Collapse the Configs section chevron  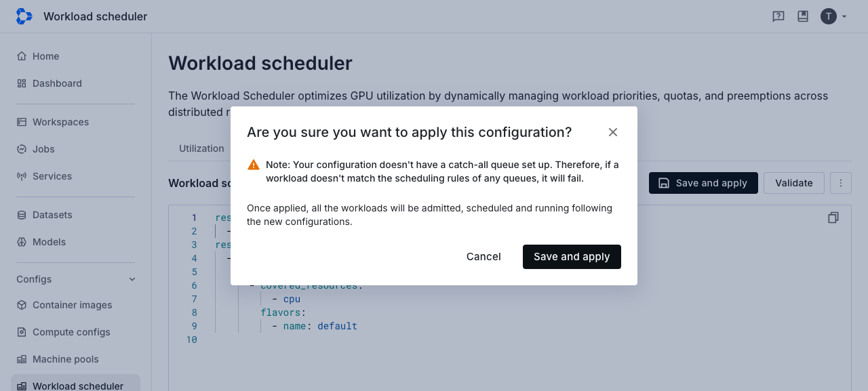click(x=132, y=279)
